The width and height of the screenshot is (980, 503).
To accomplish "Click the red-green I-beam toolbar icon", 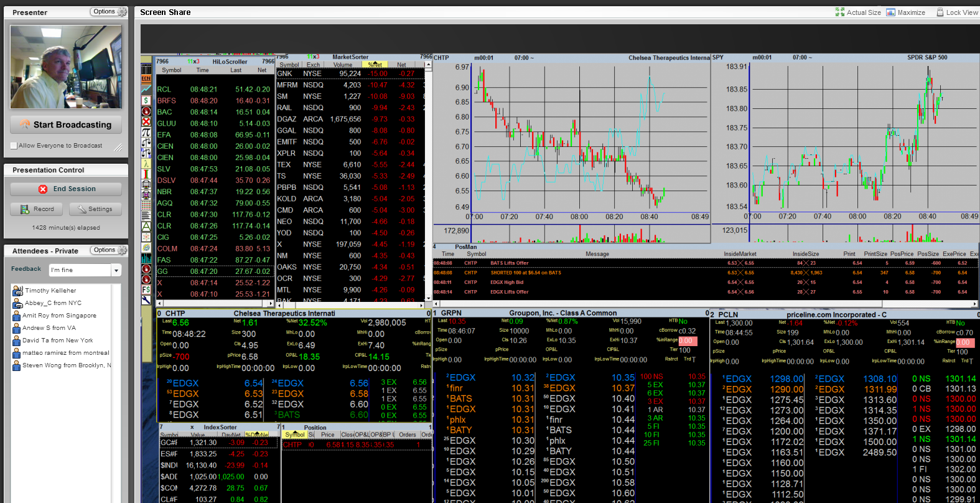I will click(146, 174).
